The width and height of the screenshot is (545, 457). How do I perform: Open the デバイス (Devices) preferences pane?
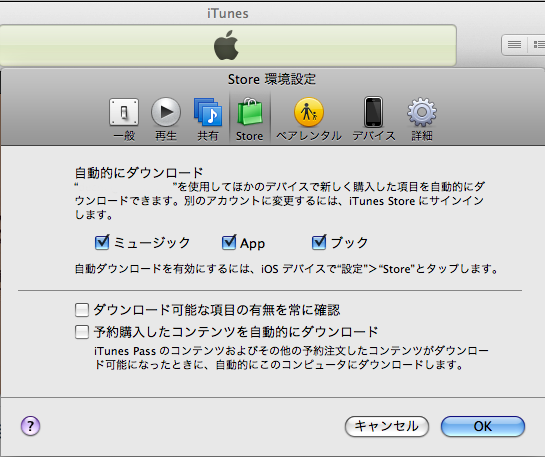click(374, 120)
